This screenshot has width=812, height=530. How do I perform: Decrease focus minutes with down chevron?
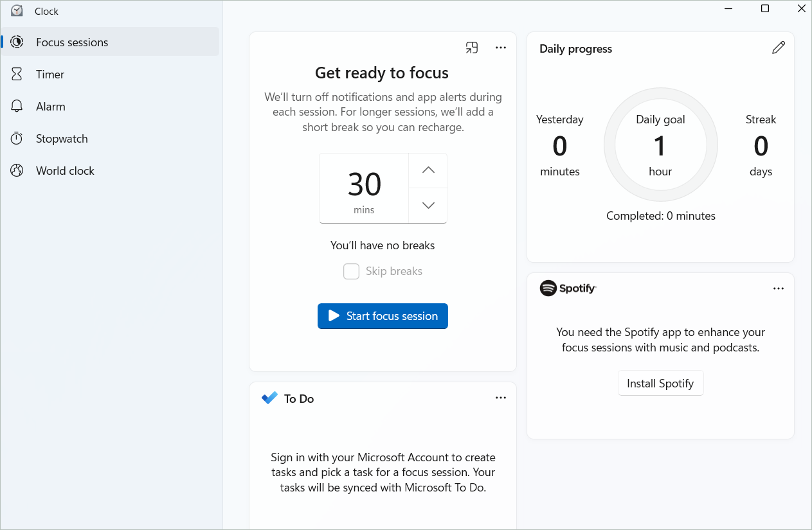(x=428, y=206)
